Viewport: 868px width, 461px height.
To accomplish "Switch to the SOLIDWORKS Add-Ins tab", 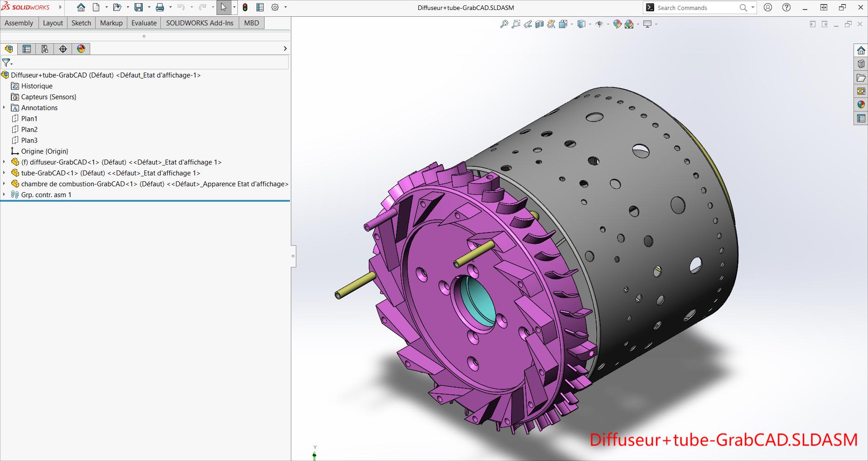I will point(200,23).
